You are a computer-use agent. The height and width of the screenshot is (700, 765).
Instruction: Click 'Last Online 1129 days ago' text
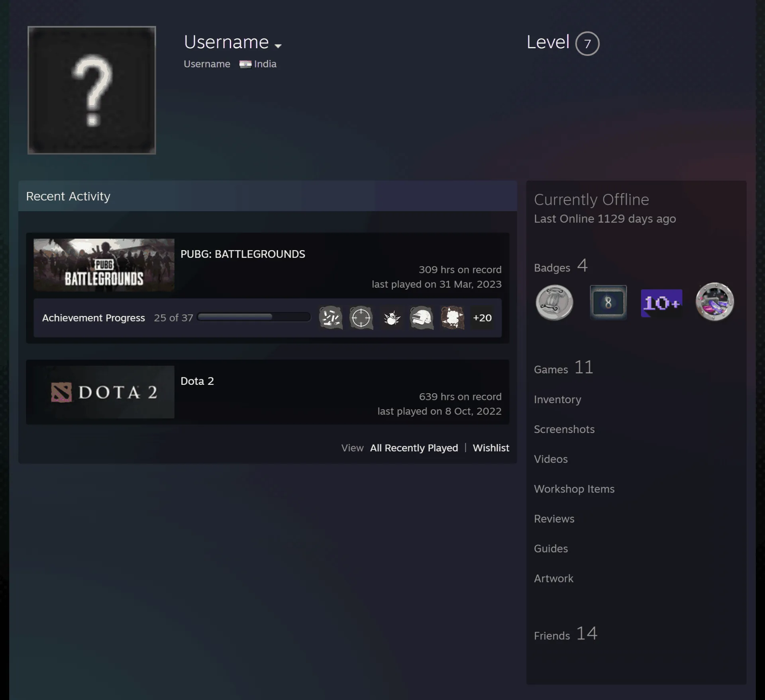605,219
